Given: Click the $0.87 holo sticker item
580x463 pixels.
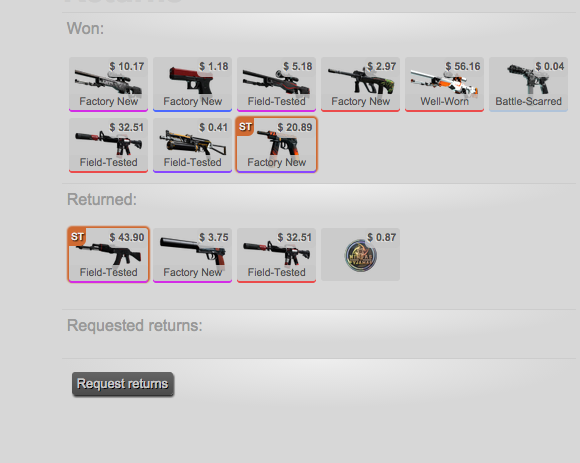Looking at the screenshot, I should point(360,254).
